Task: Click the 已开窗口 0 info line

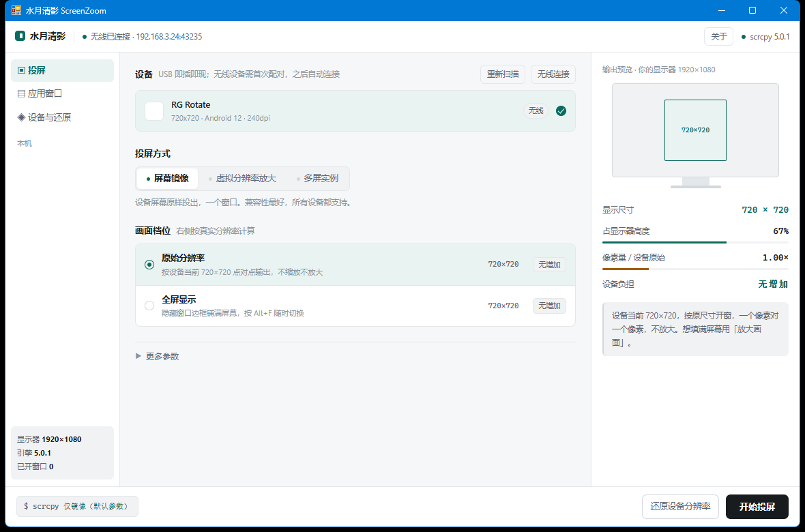Action: pyautogui.click(x=35, y=467)
